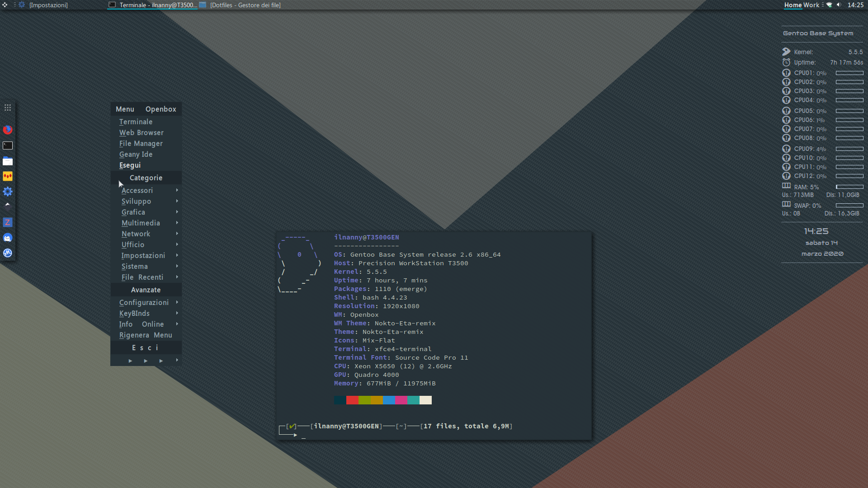Click the grid application launcher icon
Screen dimensions: 868x488
tap(8, 108)
